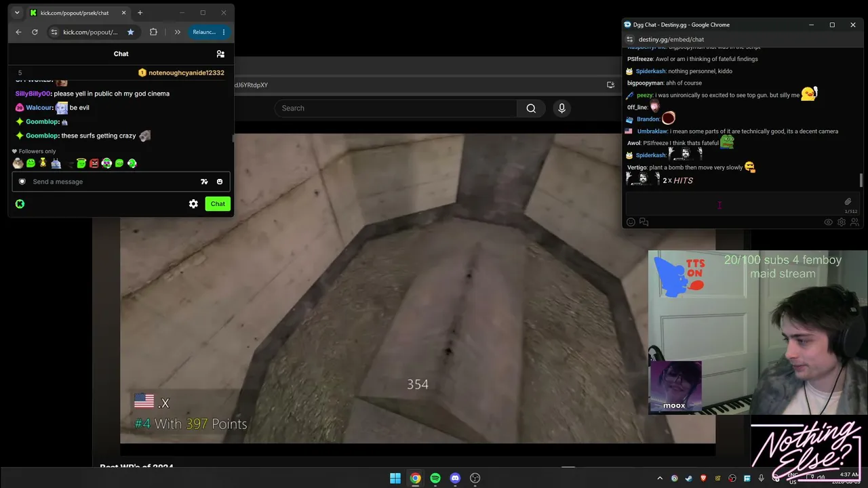Image resolution: width=868 pixels, height=488 pixels.
Task: Click the Steam icon in system tray
Action: click(x=688, y=479)
